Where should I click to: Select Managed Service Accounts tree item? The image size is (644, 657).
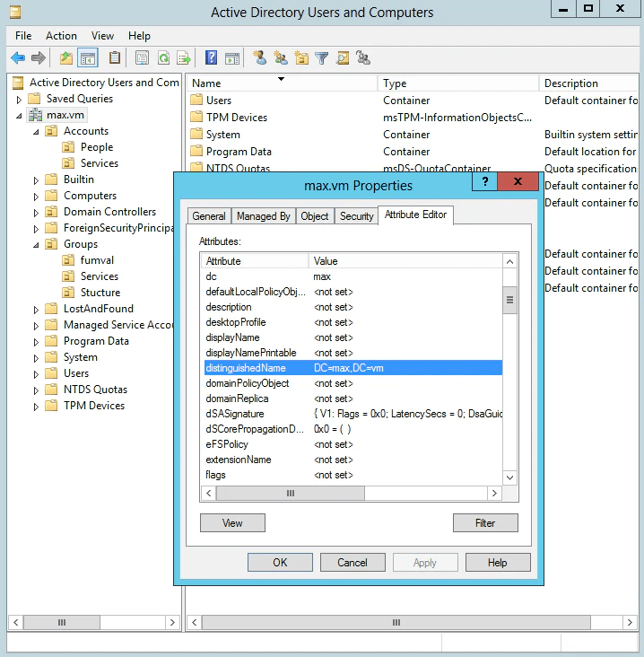pos(118,325)
